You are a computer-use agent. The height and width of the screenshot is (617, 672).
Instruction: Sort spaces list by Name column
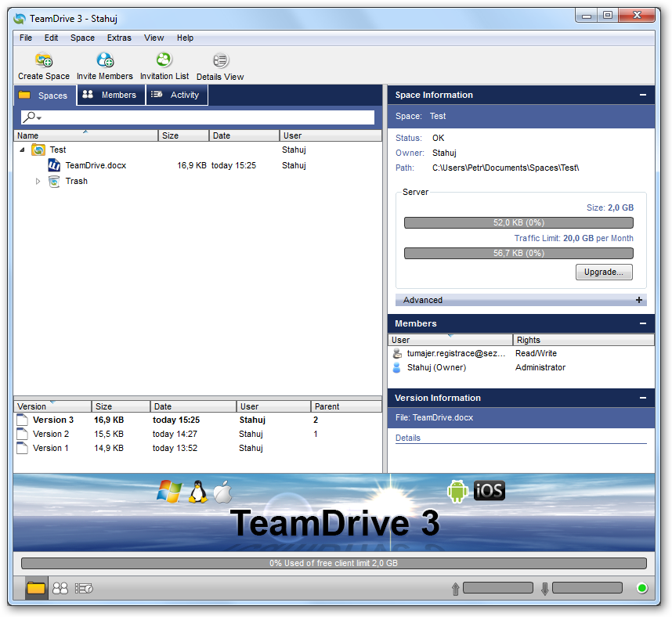(x=85, y=135)
